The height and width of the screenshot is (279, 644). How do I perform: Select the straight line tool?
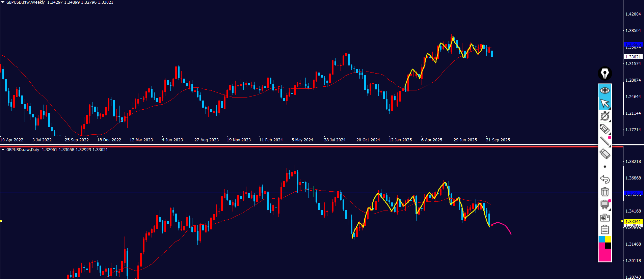point(605,141)
